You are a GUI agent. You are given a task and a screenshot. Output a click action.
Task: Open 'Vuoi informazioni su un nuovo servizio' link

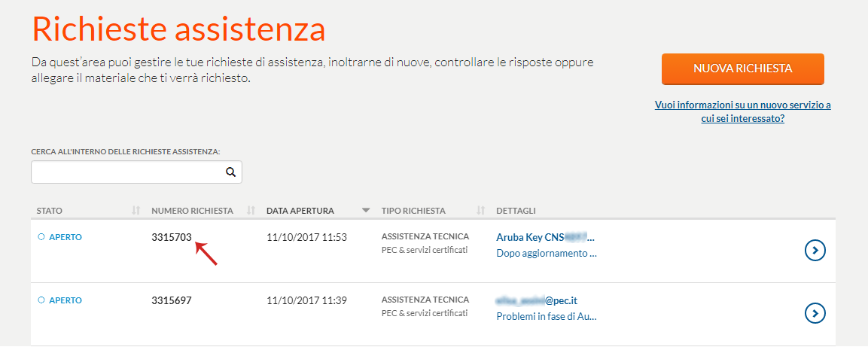742,111
